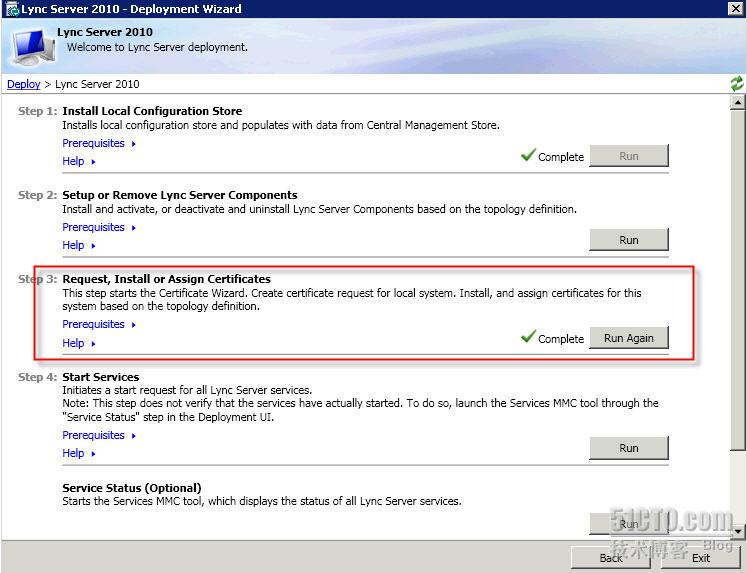Go back via the Deploy breadcrumb link

tap(23, 84)
